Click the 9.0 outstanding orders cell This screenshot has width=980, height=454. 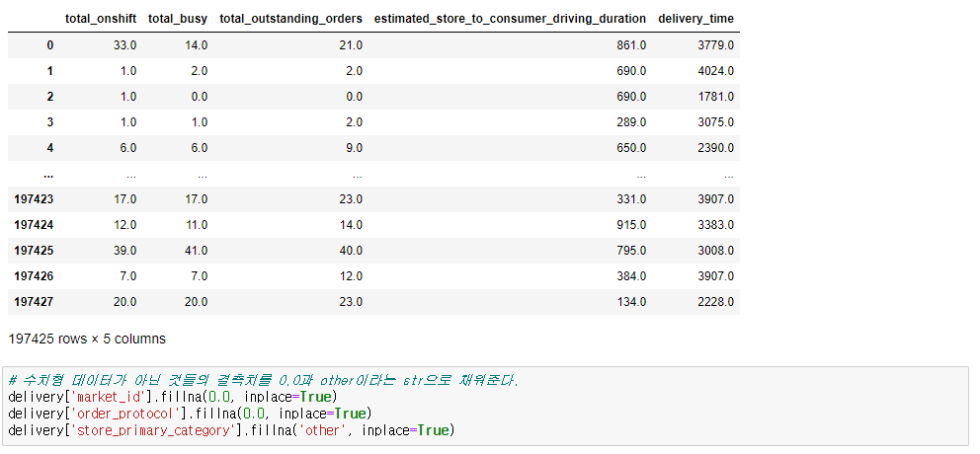[x=354, y=148]
